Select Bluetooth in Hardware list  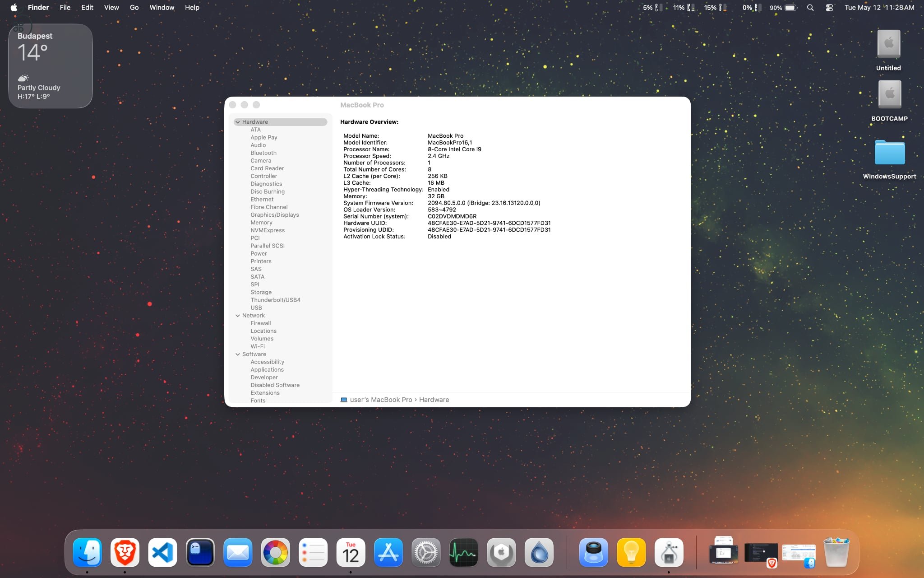point(263,153)
